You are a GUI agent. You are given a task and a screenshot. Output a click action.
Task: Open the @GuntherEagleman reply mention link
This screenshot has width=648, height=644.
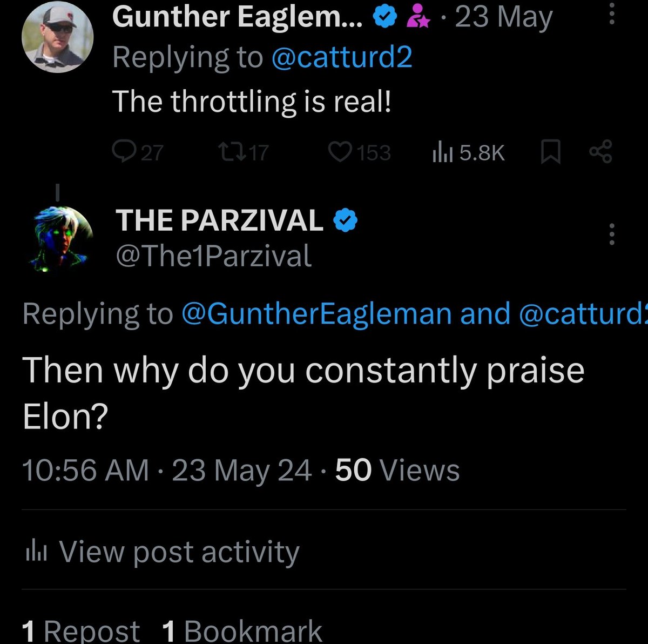tap(318, 314)
